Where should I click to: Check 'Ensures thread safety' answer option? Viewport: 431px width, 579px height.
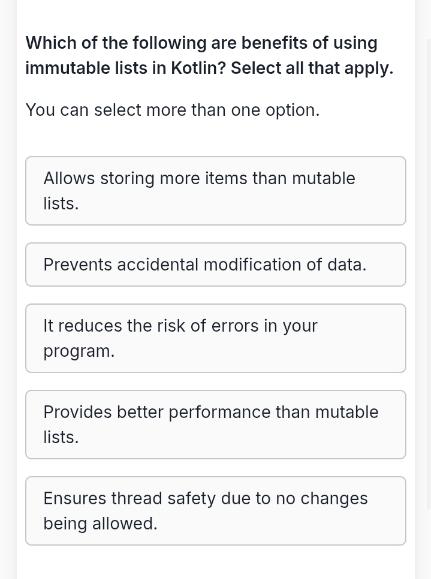coord(215,511)
